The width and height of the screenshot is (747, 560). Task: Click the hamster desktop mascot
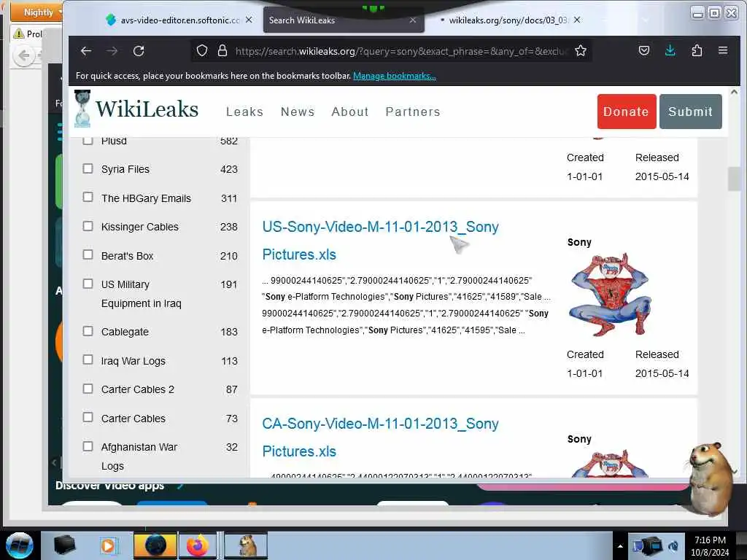click(709, 478)
